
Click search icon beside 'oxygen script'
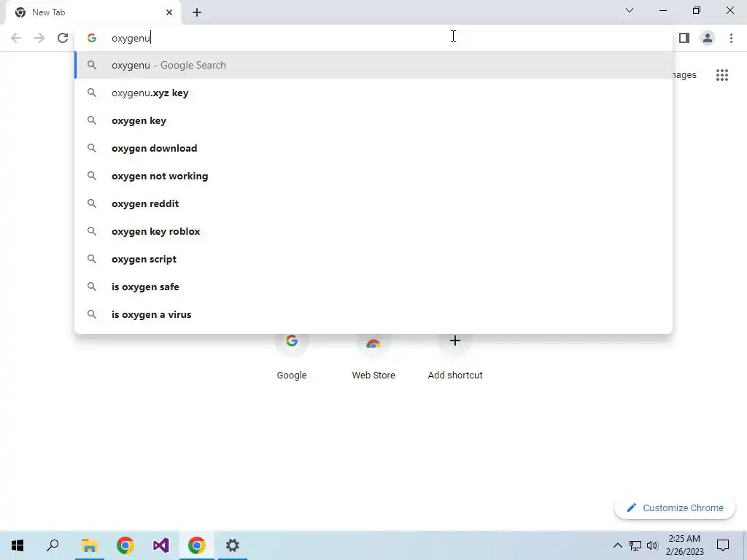[x=92, y=259]
